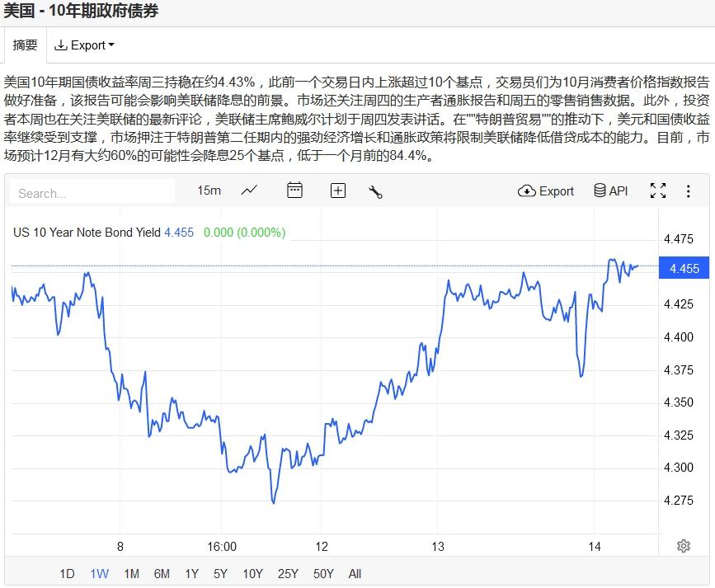This screenshot has width=715, height=588.
Task: Click the chart Search input field
Action: coord(92,193)
